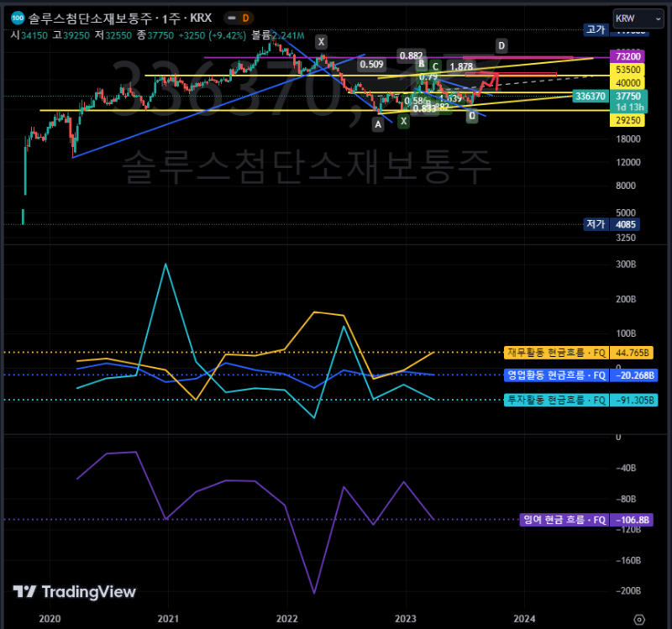Click the 저가 low price label
The image size is (672, 629).
(596, 224)
